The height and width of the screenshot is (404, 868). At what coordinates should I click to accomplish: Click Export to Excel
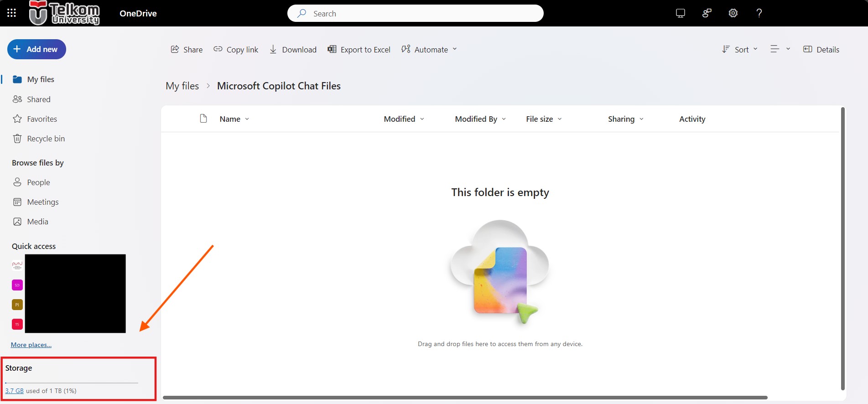(x=359, y=50)
